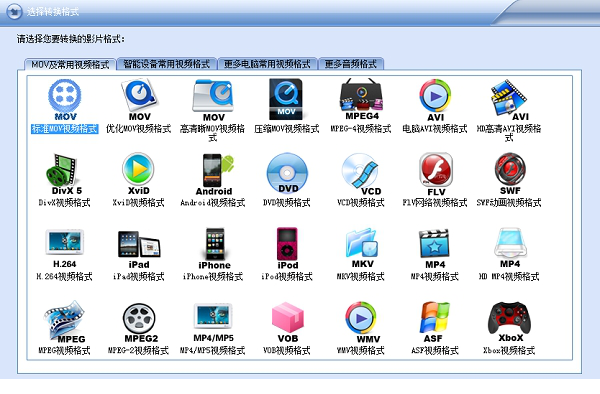Image resolution: width=600 pixels, height=394 pixels.
Task: Click the SWF动画视频格式 text label
Action: coord(509,203)
